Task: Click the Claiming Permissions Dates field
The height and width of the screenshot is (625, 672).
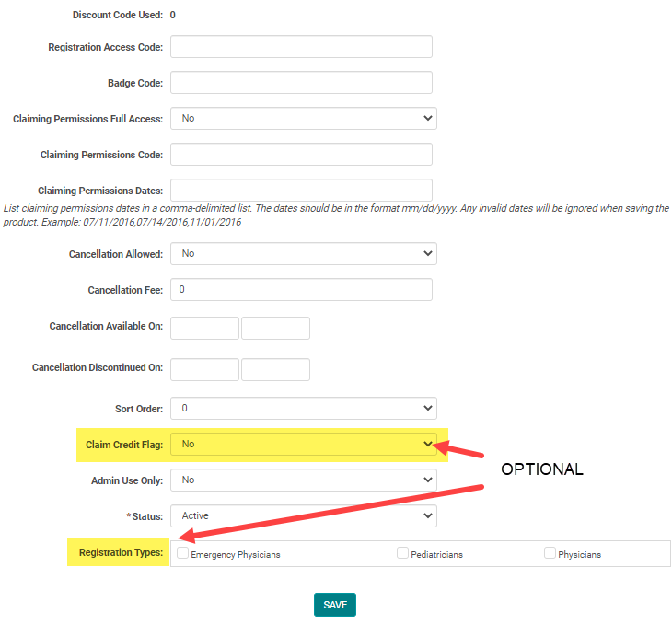Action: (301, 190)
